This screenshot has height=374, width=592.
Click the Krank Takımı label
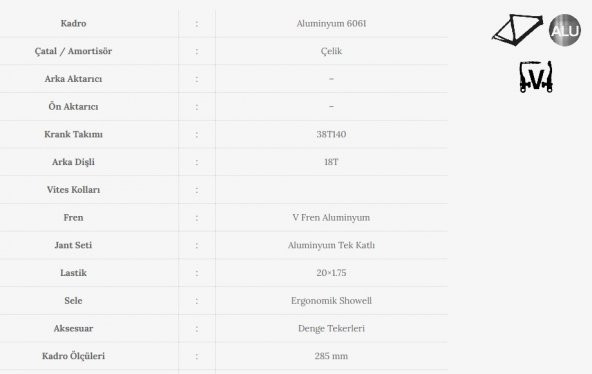pos(73,134)
